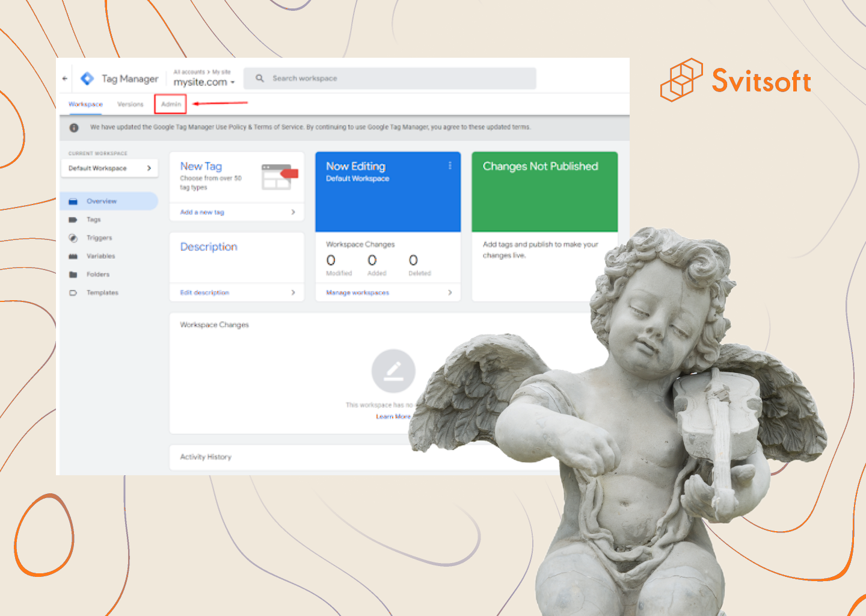866x616 pixels.
Task: Click the Added count of 0
Action: 372,260
